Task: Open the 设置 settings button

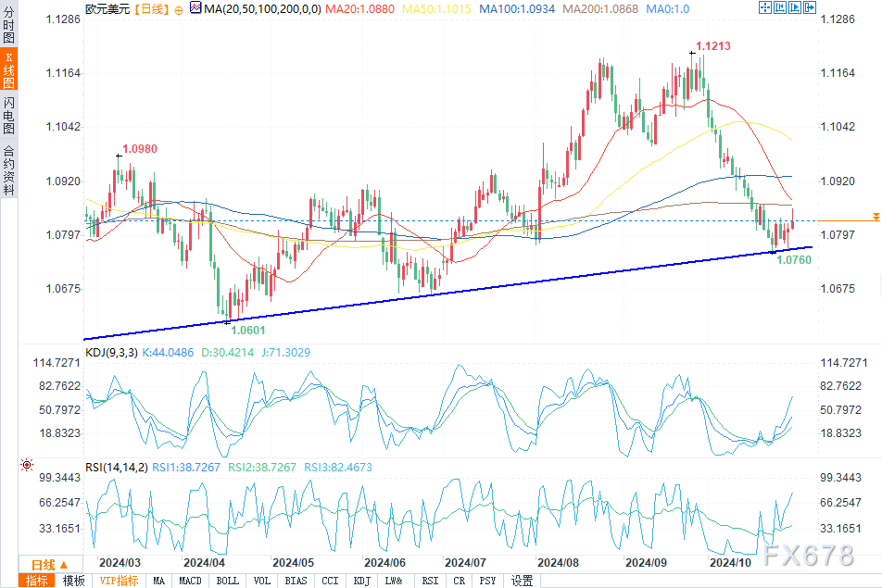Action: click(523, 581)
